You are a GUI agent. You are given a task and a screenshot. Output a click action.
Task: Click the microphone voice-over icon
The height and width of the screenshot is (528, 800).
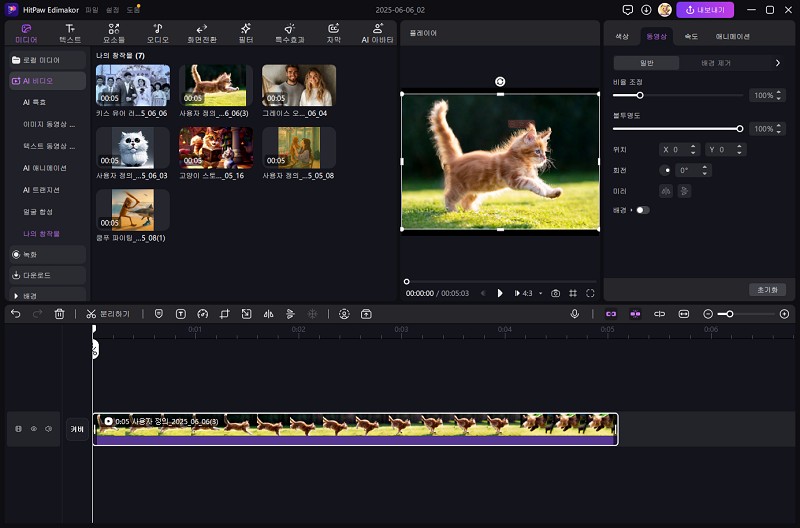tap(575, 314)
